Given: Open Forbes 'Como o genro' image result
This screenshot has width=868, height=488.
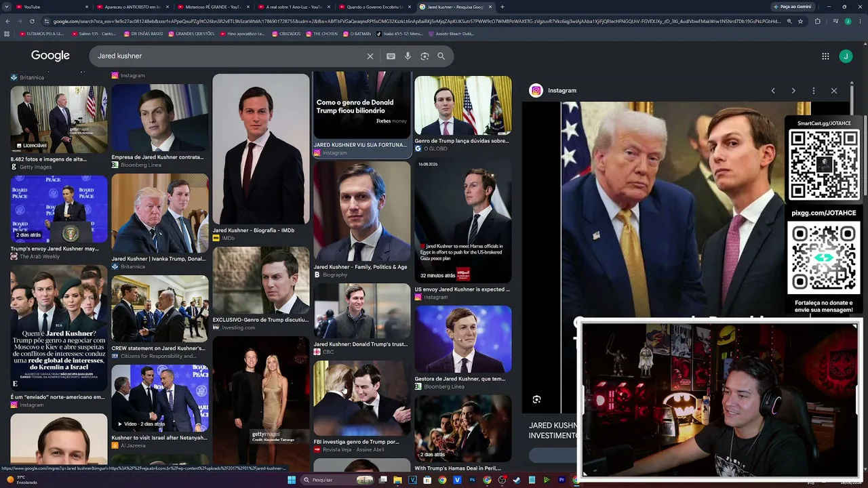Looking at the screenshot, I should (361, 105).
